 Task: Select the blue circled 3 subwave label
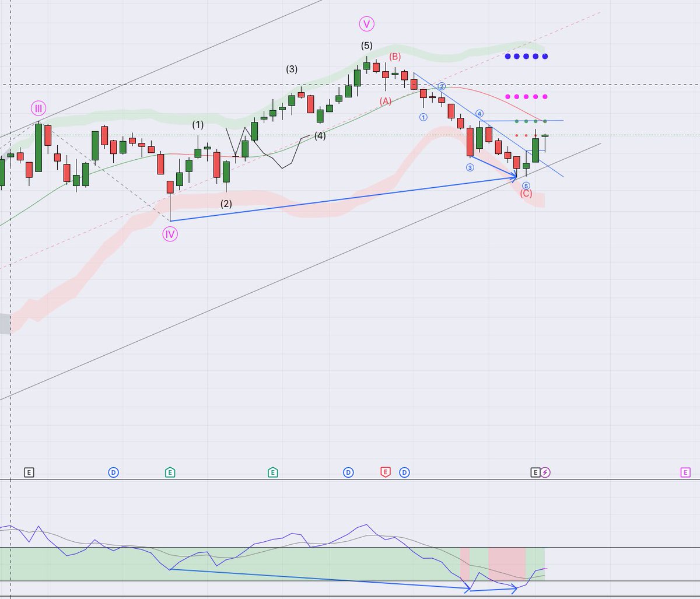(x=470, y=167)
